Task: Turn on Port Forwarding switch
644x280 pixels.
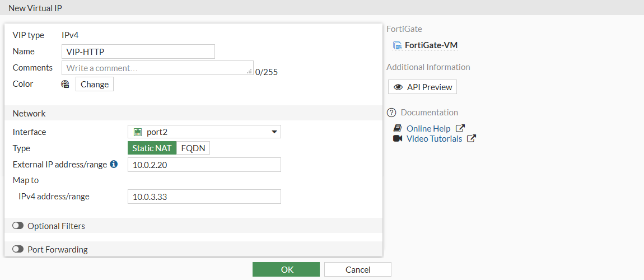Action: click(x=18, y=249)
